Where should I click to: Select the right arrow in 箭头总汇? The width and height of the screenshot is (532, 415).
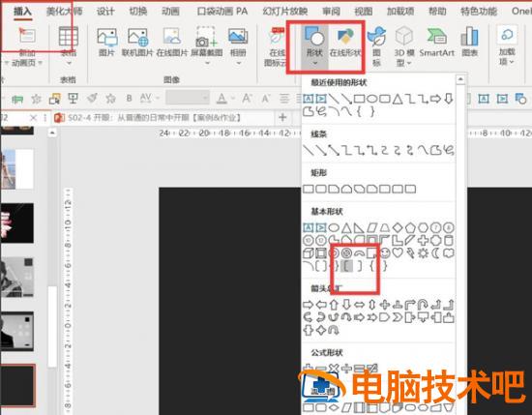(308, 305)
